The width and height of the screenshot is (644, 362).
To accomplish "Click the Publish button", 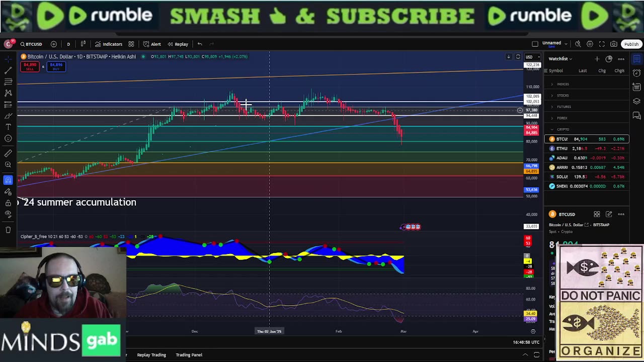I will point(631,44).
